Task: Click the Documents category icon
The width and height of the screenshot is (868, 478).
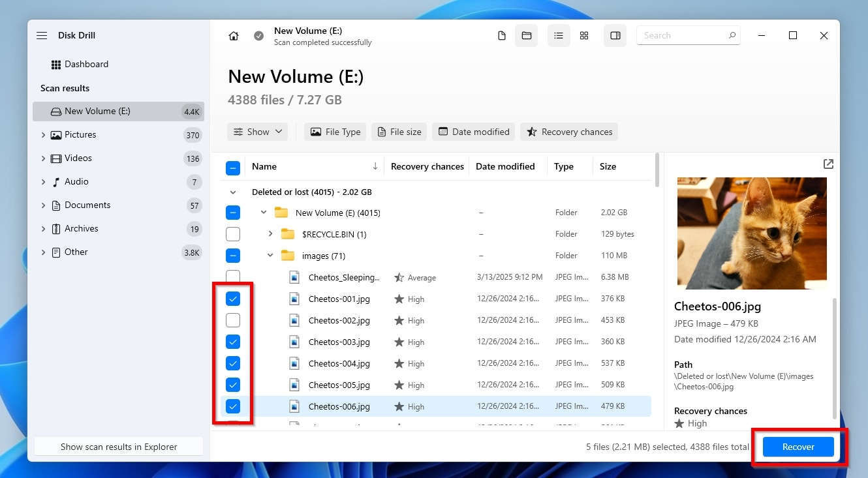Action: coord(56,205)
